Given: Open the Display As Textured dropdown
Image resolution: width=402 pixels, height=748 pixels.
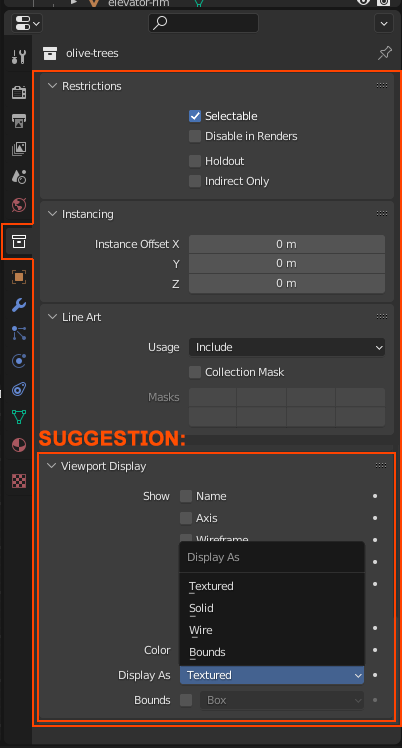Looking at the screenshot, I should 272,675.
